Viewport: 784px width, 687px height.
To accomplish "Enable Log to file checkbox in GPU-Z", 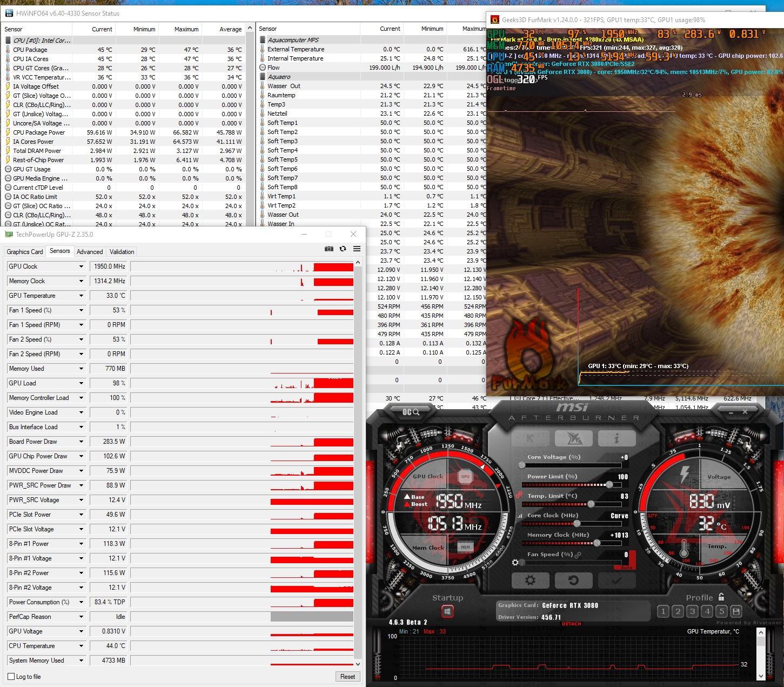I will [x=11, y=677].
